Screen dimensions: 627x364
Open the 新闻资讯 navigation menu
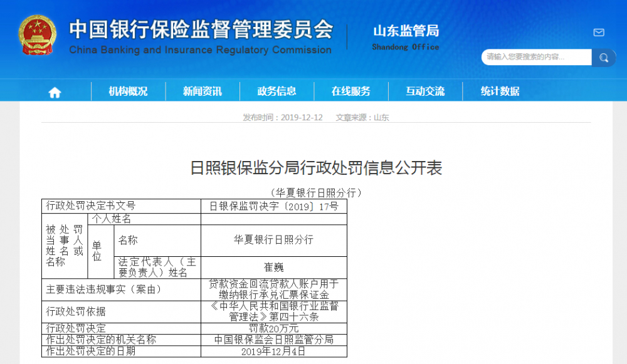(202, 91)
